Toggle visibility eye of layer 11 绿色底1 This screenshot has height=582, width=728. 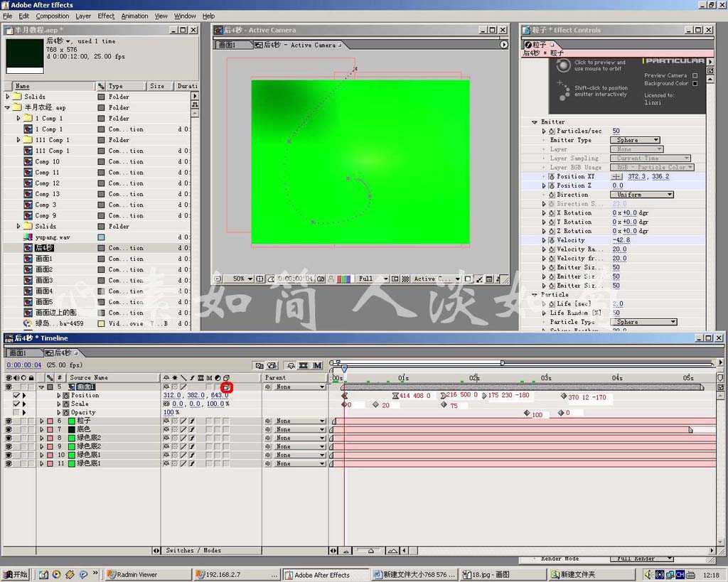tap(9, 463)
